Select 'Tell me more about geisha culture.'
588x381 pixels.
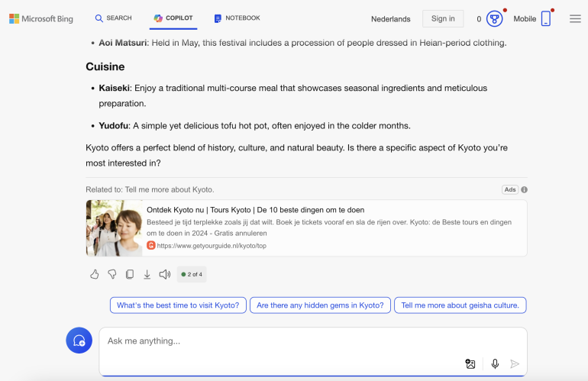(x=460, y=305)
